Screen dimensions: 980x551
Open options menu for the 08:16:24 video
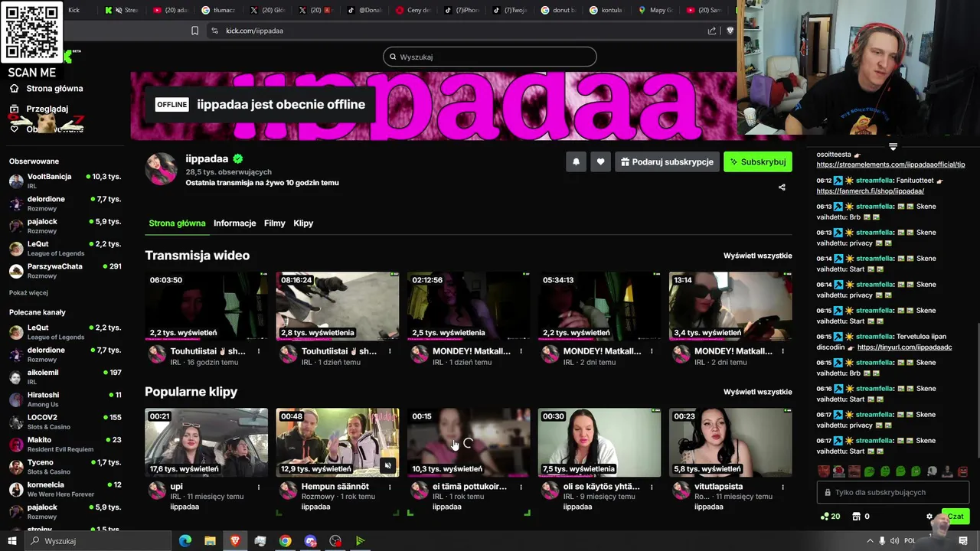390,351
